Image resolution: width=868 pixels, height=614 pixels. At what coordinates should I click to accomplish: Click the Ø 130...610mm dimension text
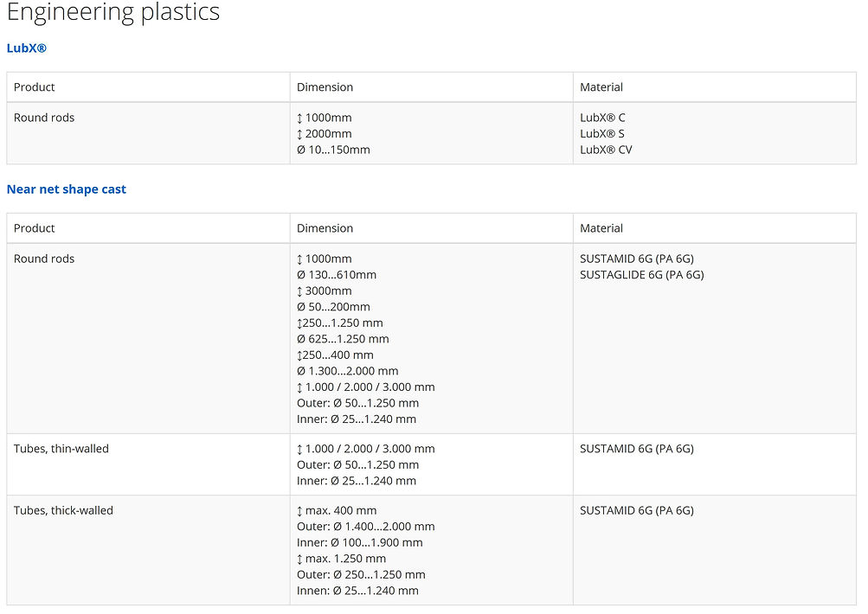tap(336, 275)
